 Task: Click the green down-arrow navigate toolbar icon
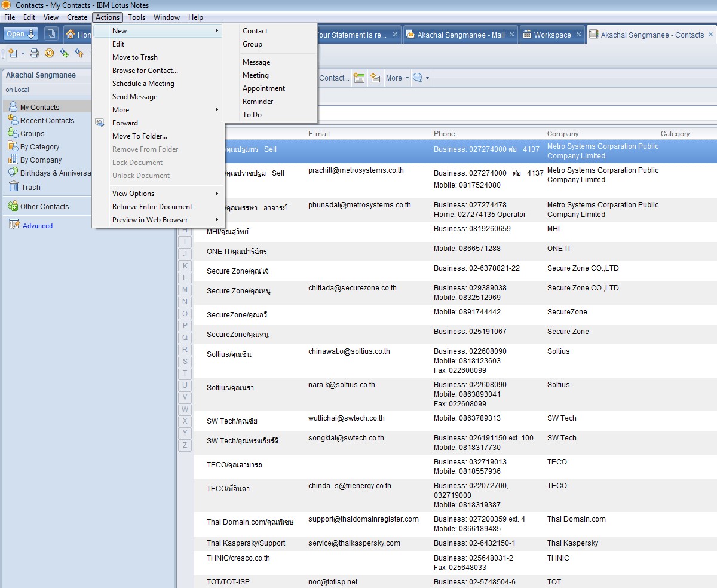point(65,53)
